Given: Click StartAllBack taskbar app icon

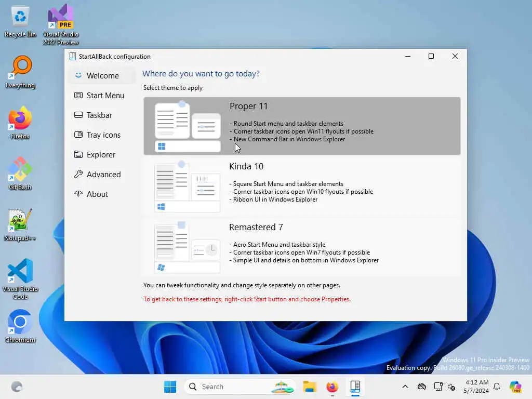Looking at the screenshot, I should (355, 387).
